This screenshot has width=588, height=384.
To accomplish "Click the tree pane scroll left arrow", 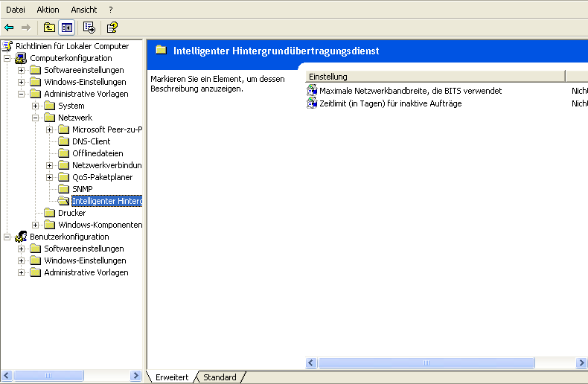I will click(x=7, y=375).
